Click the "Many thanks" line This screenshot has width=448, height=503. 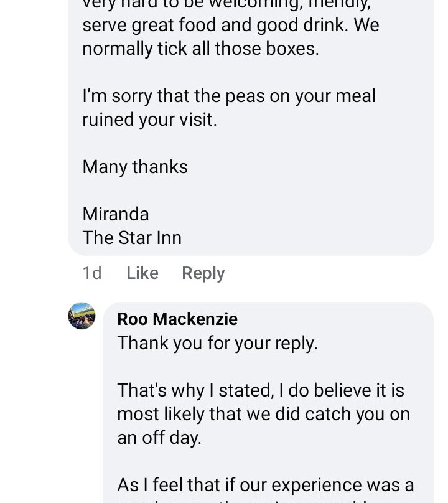pos(135,167)
